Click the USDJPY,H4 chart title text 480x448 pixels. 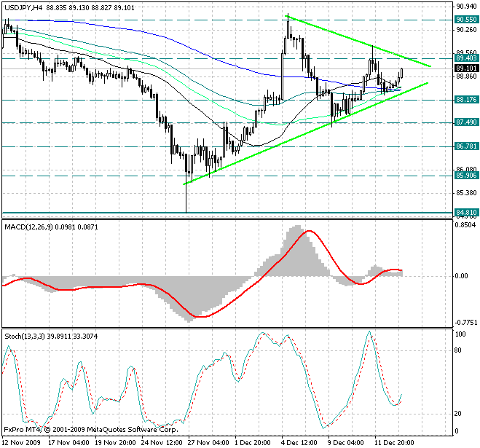23,8
